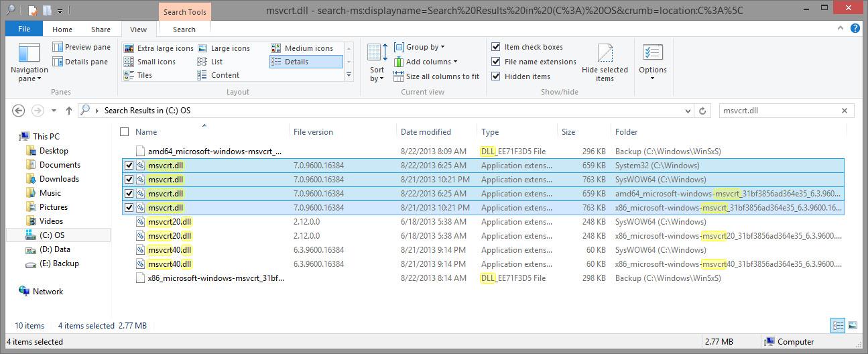Viewport: 868px width, 354px height.
Task: Expand the Group by dropdown
Action: 420,47
